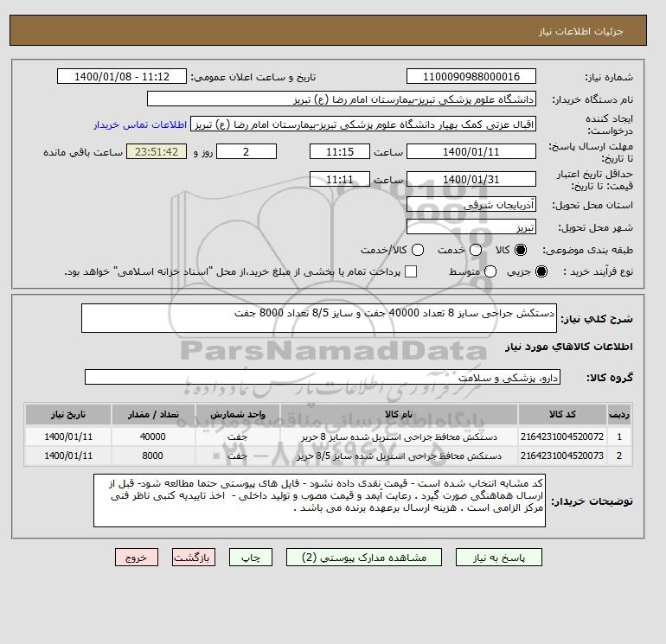Click the 'نام کالا' column header
The width and height of the screenshot is (666, 644).
399,414
